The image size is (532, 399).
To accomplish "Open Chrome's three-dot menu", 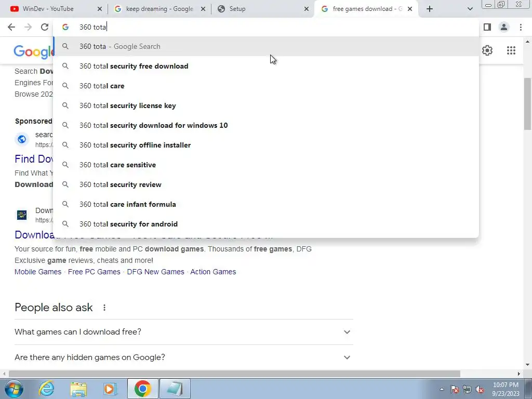I will pos(521,27).
